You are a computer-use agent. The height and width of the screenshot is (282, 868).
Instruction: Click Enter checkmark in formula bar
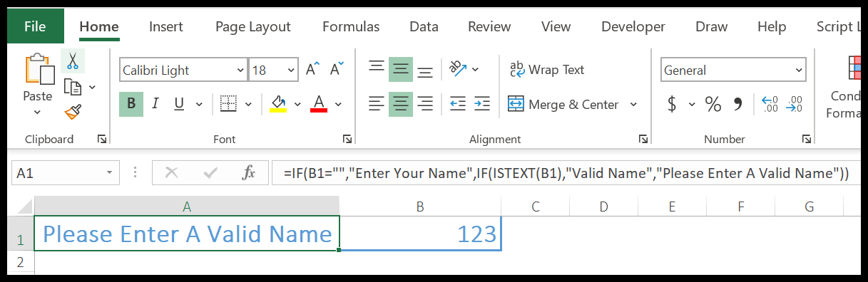click(x=210, y=172)
